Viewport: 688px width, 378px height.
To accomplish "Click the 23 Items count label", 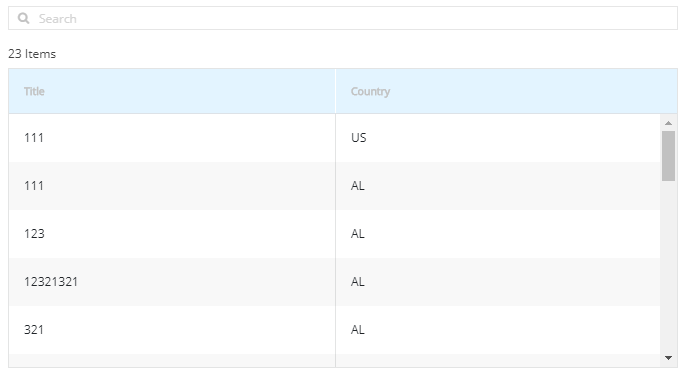I will coord(32,54).
